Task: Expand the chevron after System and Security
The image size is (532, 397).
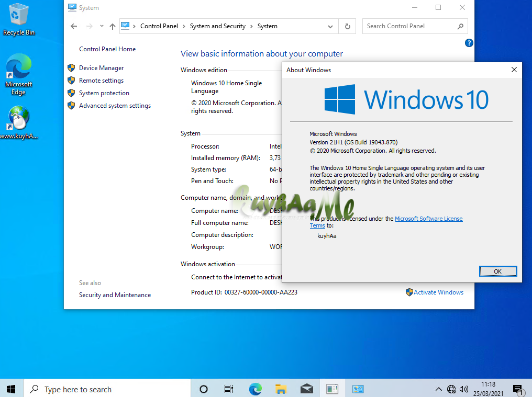Action: pyautogui.click(x=251, y=27)
